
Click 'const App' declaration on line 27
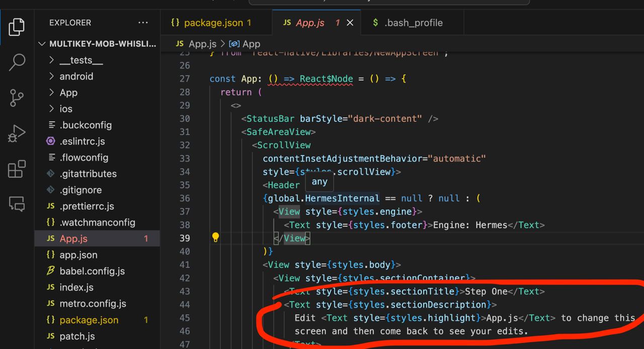coord(233,79)
